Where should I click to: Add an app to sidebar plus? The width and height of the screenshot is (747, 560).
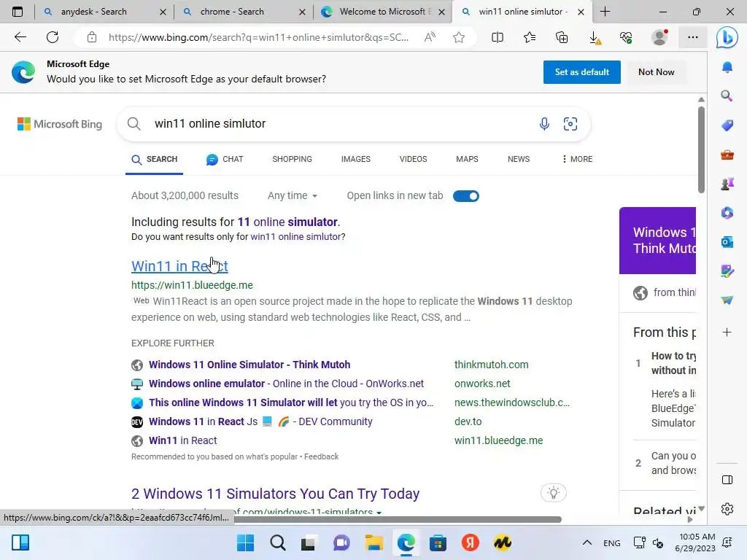[x=727, y=332]
